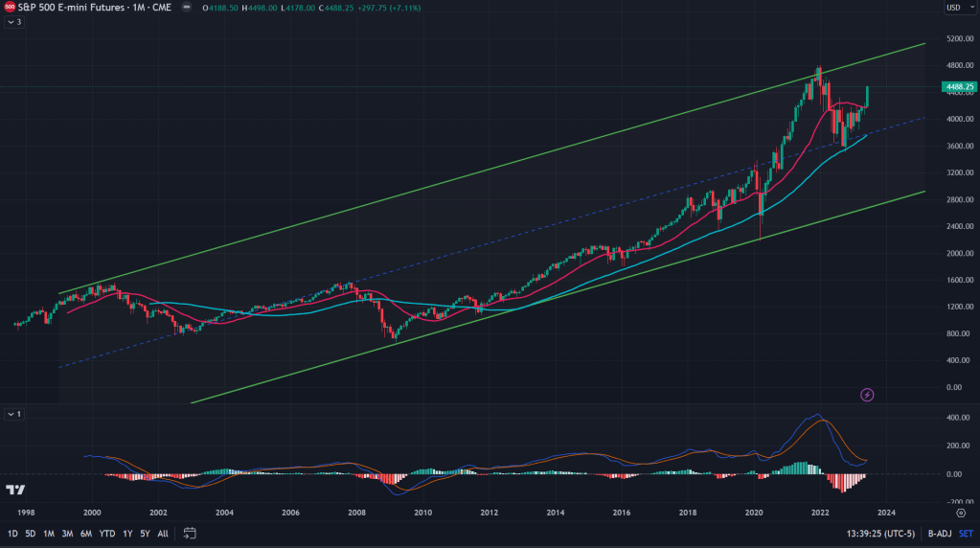Click the purple lightning bolt event icon
The image size is (980, 548).
867,394
